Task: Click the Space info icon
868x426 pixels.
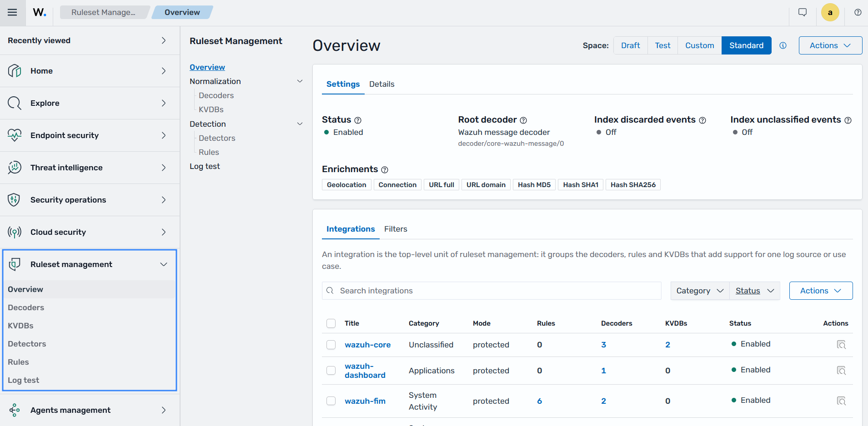Action: coord(783,45)
